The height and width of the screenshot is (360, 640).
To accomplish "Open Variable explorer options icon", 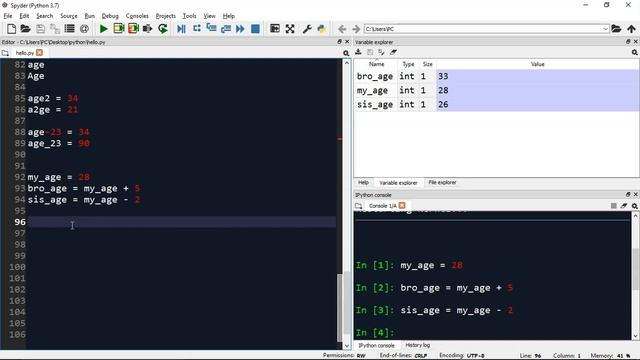I will pyautogui.click(x=635, y=52).
